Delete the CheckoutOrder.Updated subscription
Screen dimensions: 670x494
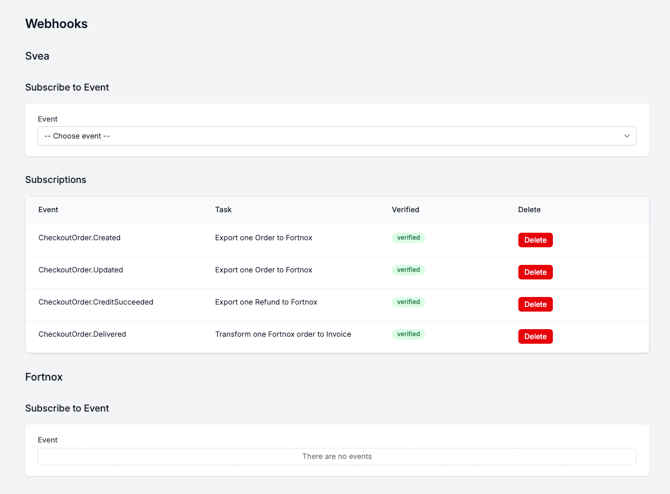tap(535, 272)
